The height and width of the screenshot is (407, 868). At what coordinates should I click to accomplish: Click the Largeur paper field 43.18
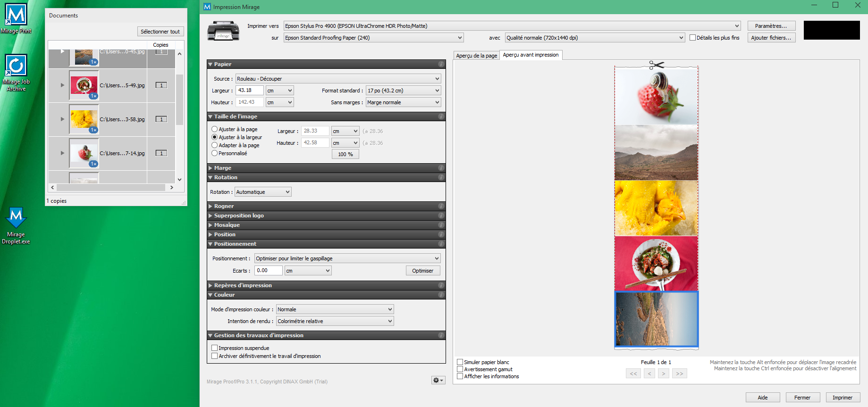tap(250, 91)
